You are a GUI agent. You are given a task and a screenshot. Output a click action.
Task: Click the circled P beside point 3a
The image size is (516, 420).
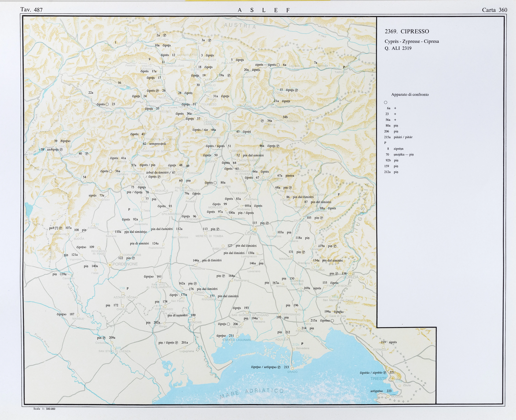[x=210, y=40]
